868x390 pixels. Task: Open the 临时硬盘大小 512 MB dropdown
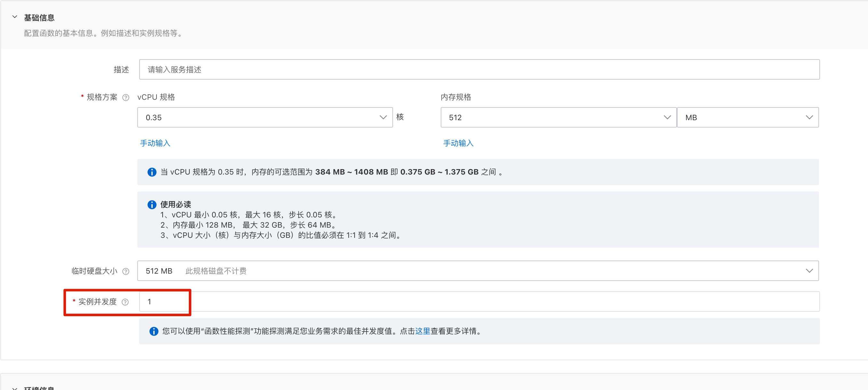[x=478, y=270]
